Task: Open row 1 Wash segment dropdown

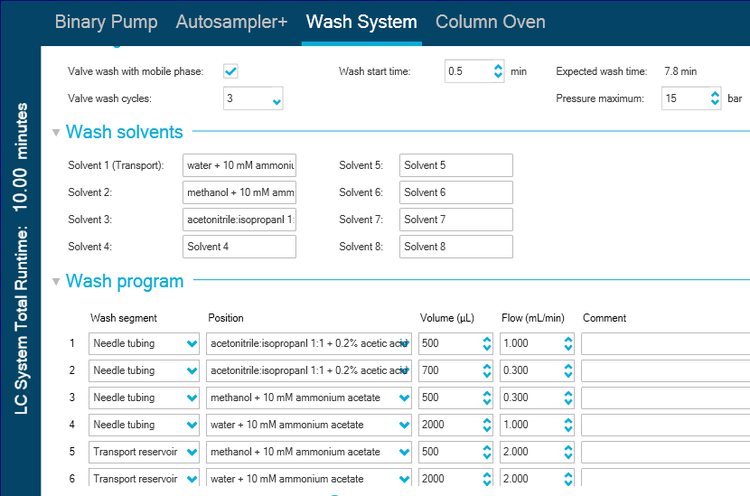Action: [x=192, y=344]
